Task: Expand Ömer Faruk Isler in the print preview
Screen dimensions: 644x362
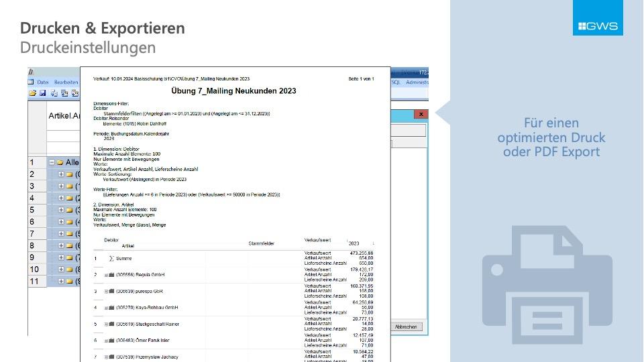Action: (x=106, y=341)
